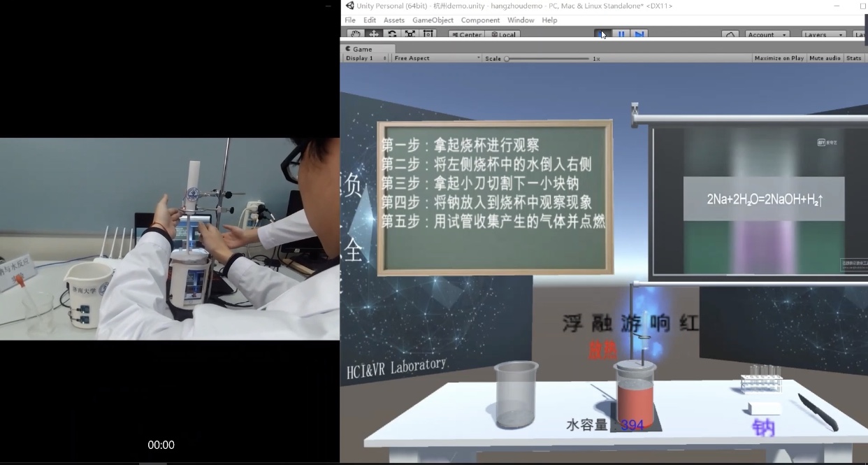The image size is (868, 465).
Task: Toggle pivot Center mode
Action: (466, 34)
